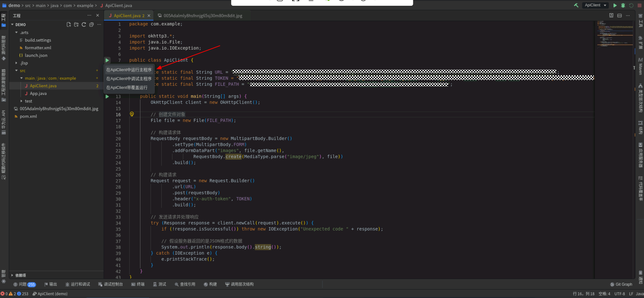Click the rerun circular arrow icon
This screenshot has height=298, width=644.
pyautogui.click(x=631, y=5)
